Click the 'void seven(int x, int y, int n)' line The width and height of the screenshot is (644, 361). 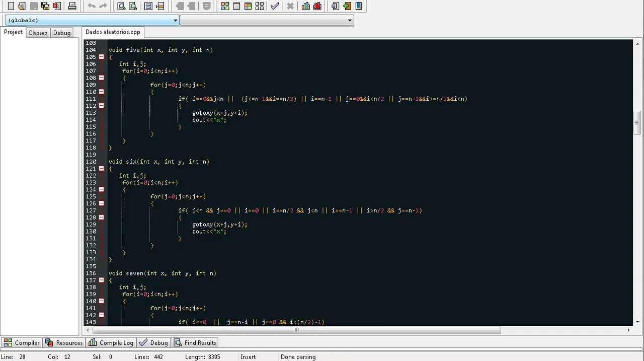[163, 273]
